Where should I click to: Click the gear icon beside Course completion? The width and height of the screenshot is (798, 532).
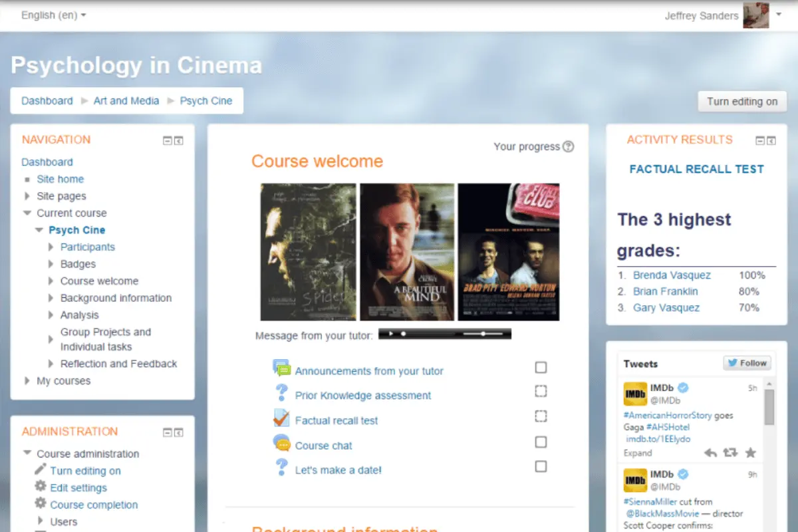point(41,504)
